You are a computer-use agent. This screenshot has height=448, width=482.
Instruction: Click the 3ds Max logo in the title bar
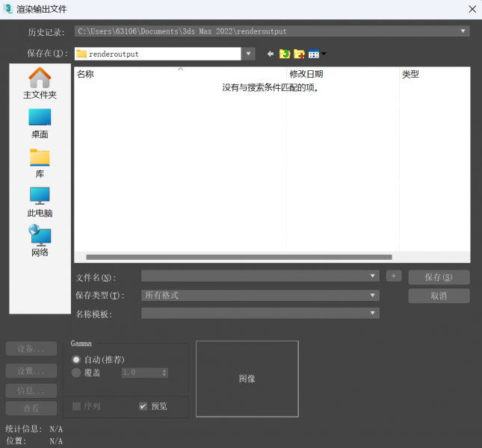pos(8,9)
